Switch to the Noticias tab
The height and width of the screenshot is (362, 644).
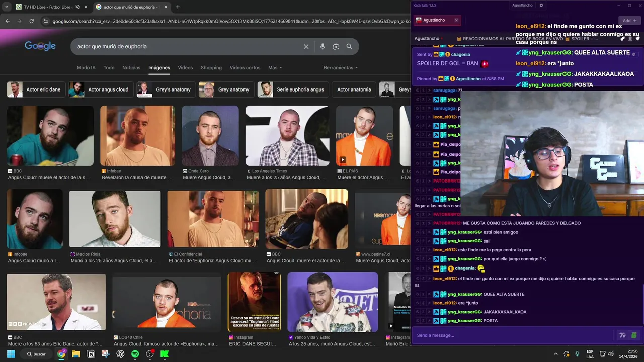[x=131, y=68]
